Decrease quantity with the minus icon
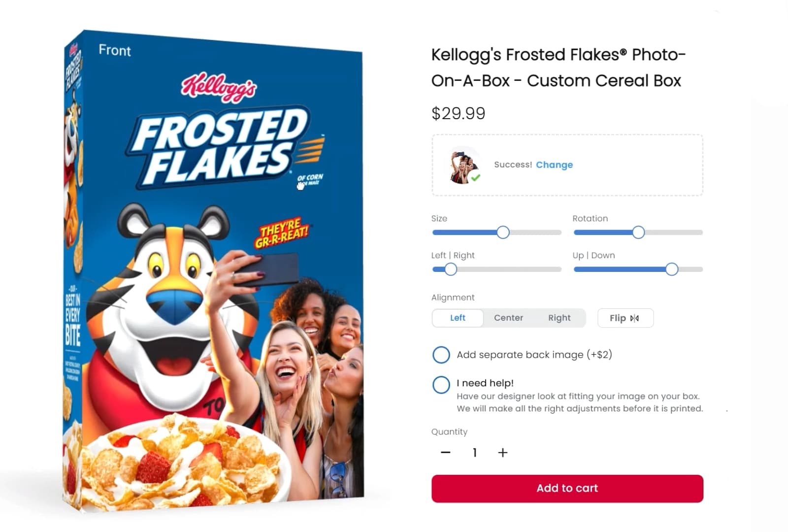The width and height of the screenshot is (788, 532). pos(446,453)
